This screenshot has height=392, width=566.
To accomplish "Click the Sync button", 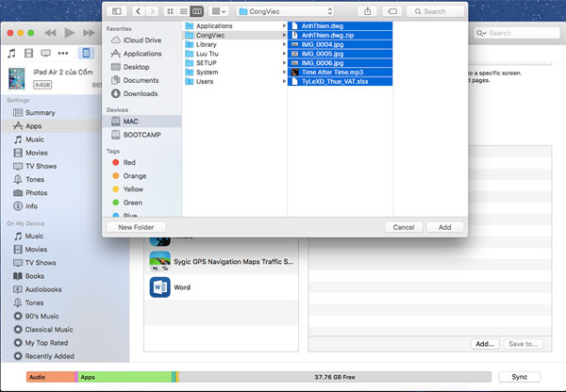I will tap(520, 377).
